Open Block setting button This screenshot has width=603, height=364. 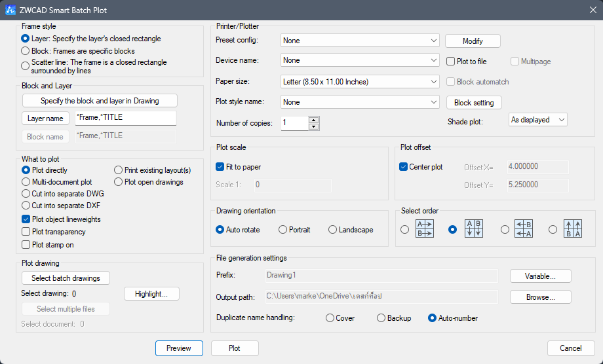tap(474, 103)
